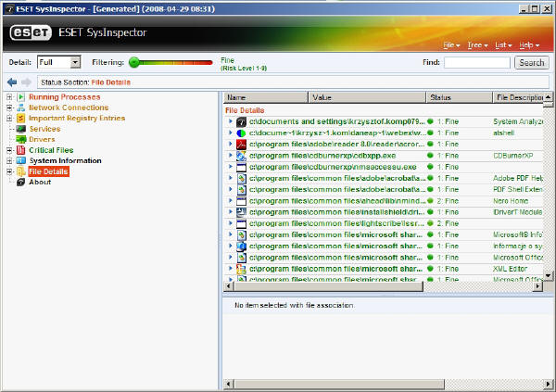Select the About tree item
The height and width of the screenshot is (392, 556).
click(40, 182)
